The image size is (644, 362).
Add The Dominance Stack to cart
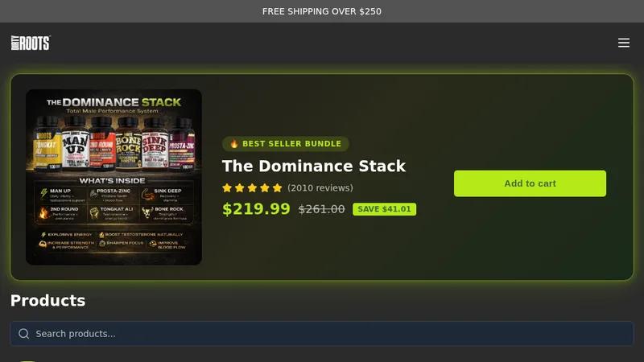[x=530, y=183]
